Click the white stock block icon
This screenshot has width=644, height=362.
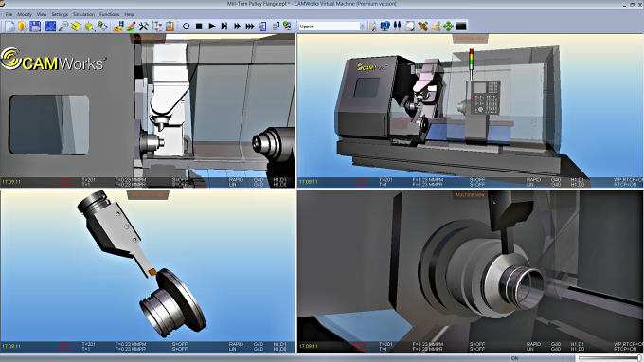pyautogui.click(x=410, y=27)
